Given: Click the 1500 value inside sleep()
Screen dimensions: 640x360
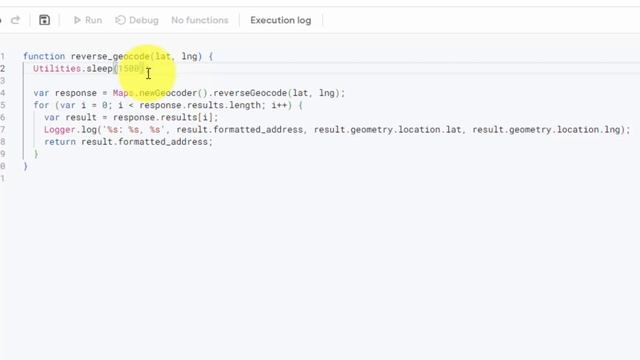Looking at the screenshot, I should [129, 69].
